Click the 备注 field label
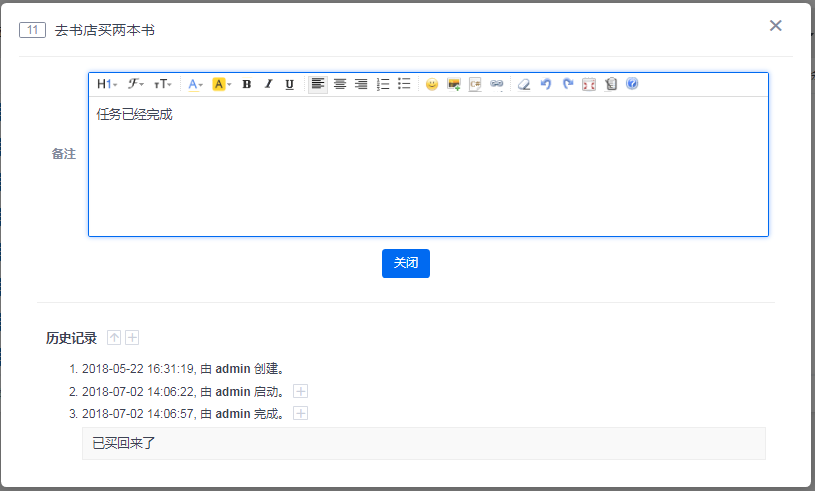815x491 pixels. click(63, 154)
